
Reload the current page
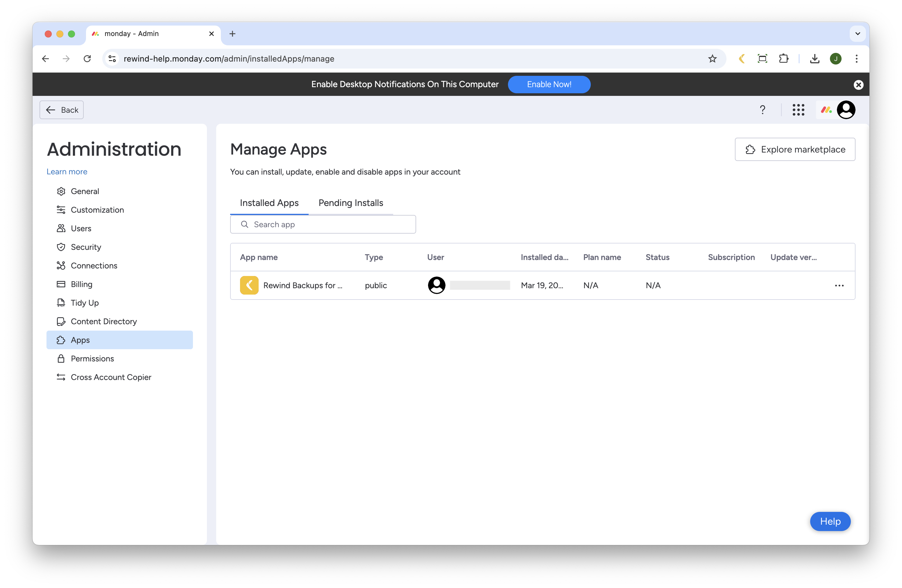coord(87,59)
